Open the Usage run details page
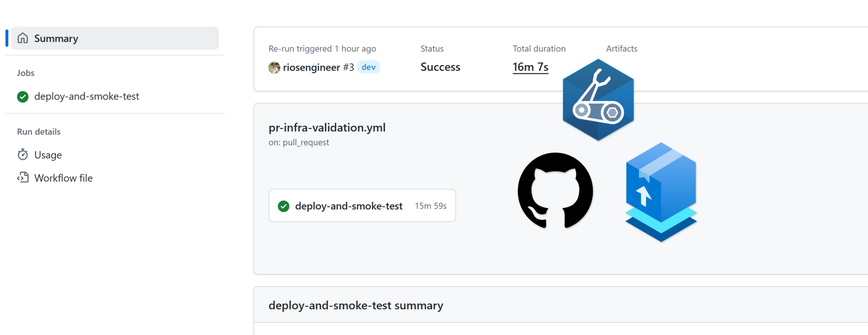The height and width of the screenshot is (335, 868). tap(48, 155)
